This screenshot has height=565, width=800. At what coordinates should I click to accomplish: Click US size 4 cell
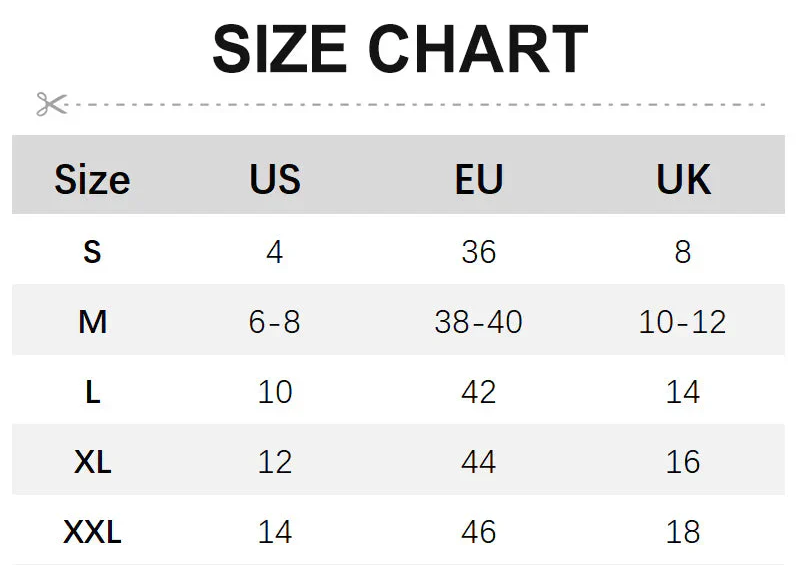275,251
